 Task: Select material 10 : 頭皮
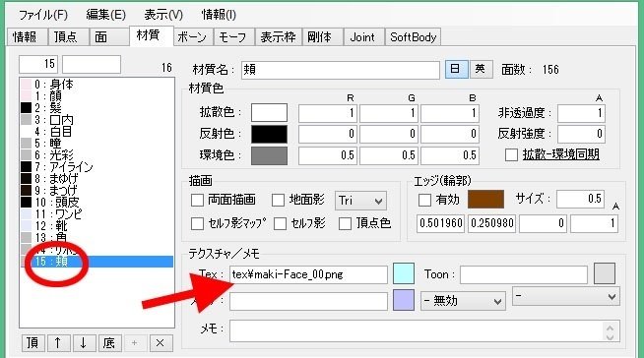coord(97,203)
